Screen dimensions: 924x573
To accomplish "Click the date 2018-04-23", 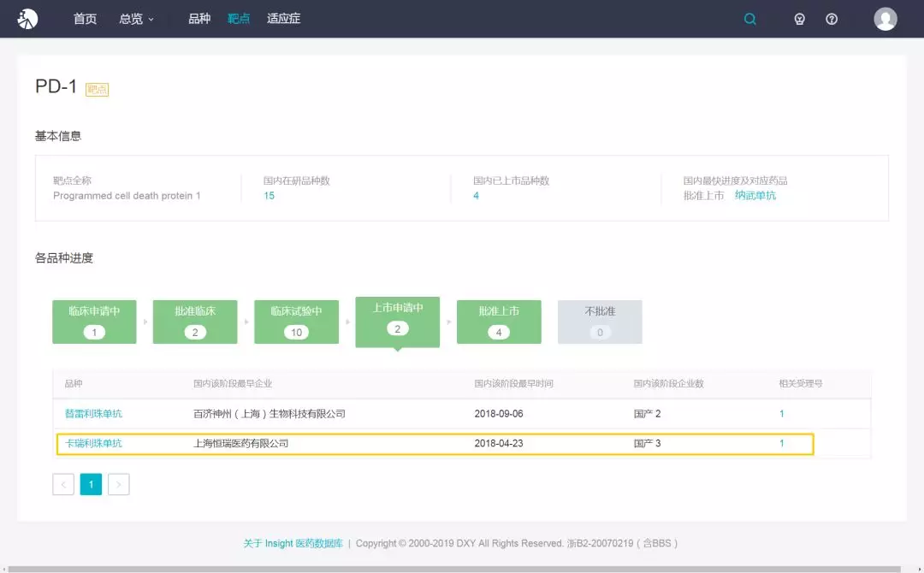I will (499, 443).
